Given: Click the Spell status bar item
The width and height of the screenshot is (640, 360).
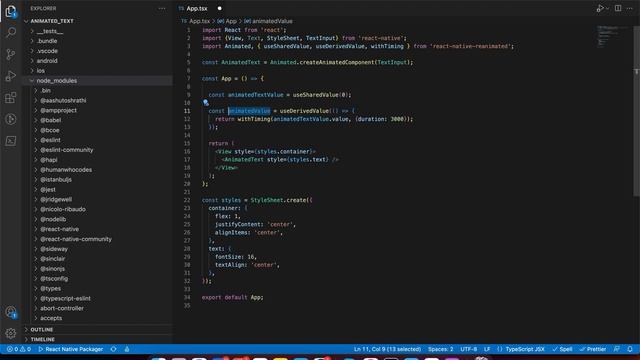Looking at the screenshot, I should coord(562,349).
